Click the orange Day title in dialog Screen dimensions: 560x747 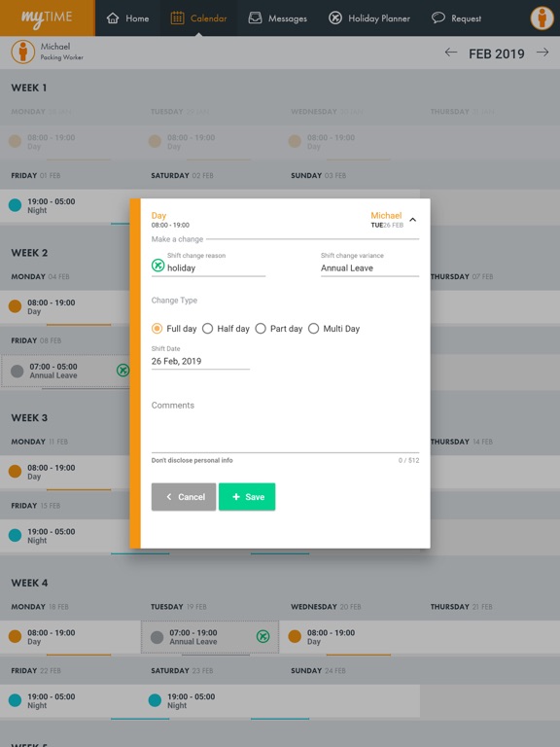[158, 215]
